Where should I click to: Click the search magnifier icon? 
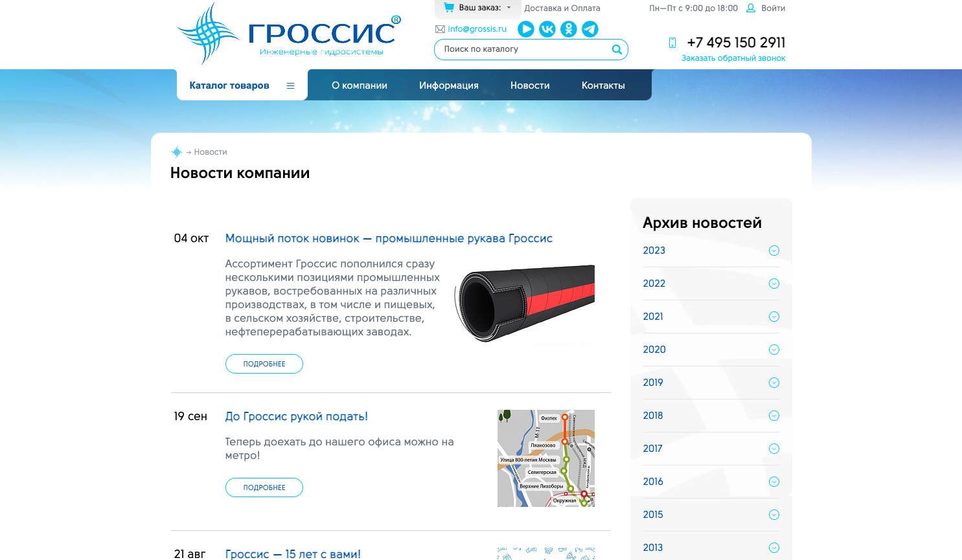[x=617, y=49]
